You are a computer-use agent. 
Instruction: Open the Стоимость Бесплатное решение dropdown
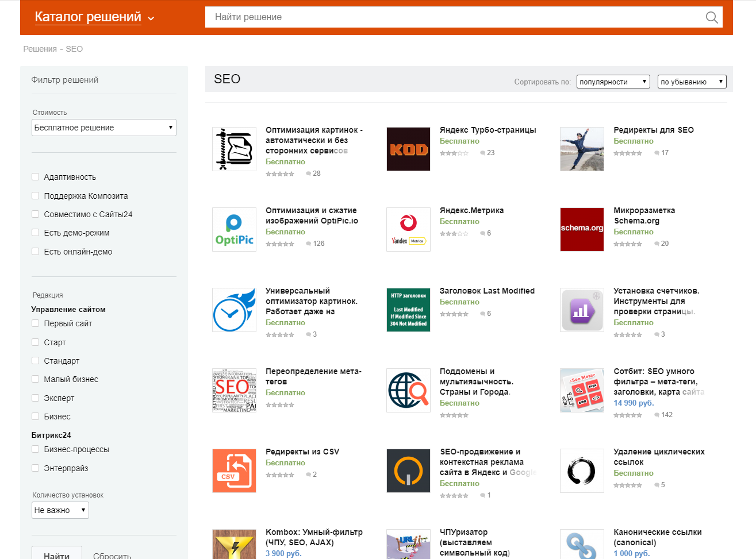point(104,128)
